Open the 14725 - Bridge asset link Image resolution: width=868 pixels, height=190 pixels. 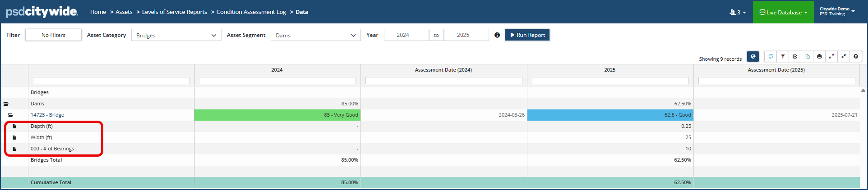pos(47,115)
